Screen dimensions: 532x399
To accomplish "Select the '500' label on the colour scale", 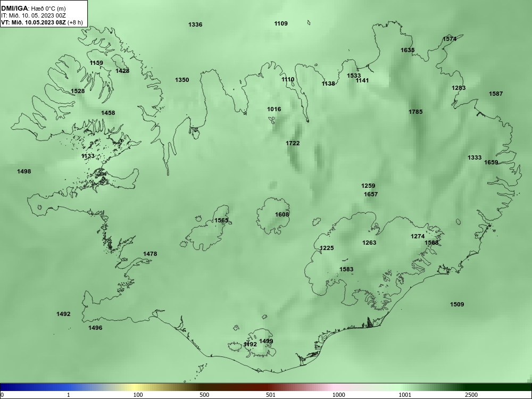I will (x=204, y=395).
